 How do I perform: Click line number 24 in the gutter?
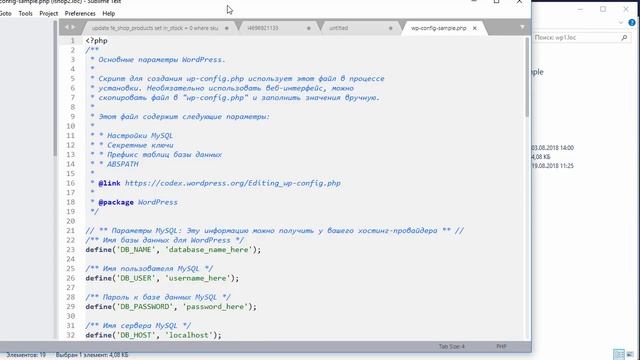tap(71, 259)
